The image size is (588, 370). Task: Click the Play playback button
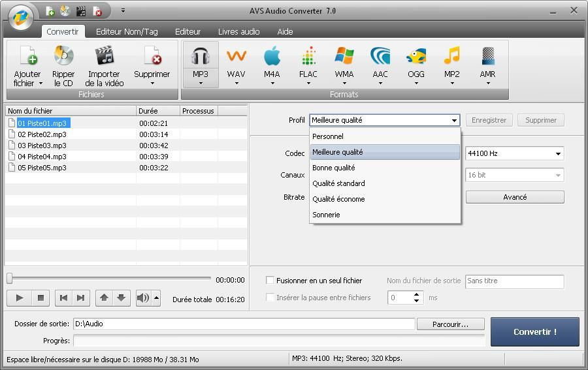pyautogui.click(x=20, y=298)
